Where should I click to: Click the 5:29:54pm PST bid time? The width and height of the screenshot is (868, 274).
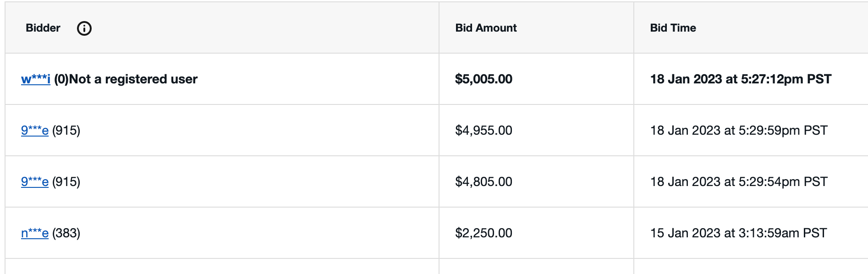739,182
